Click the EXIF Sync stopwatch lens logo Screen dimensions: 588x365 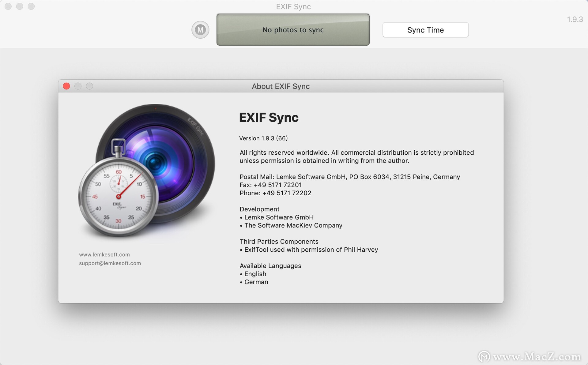point(147,170)
